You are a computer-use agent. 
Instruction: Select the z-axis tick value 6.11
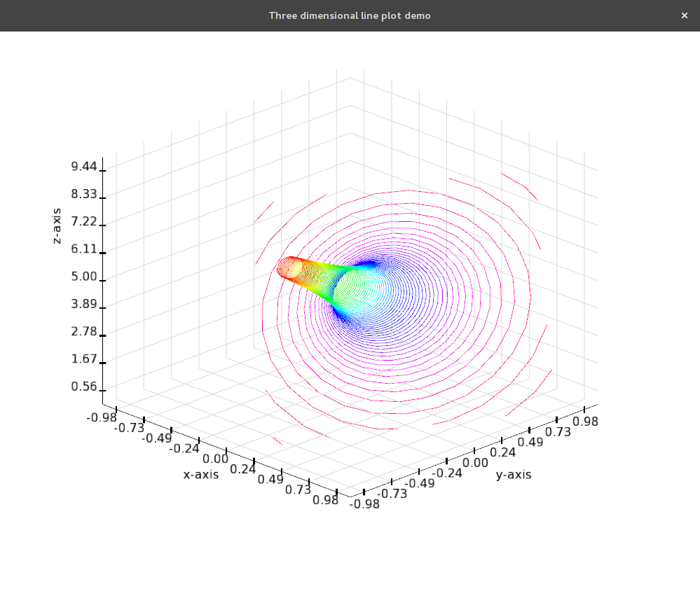84,249
